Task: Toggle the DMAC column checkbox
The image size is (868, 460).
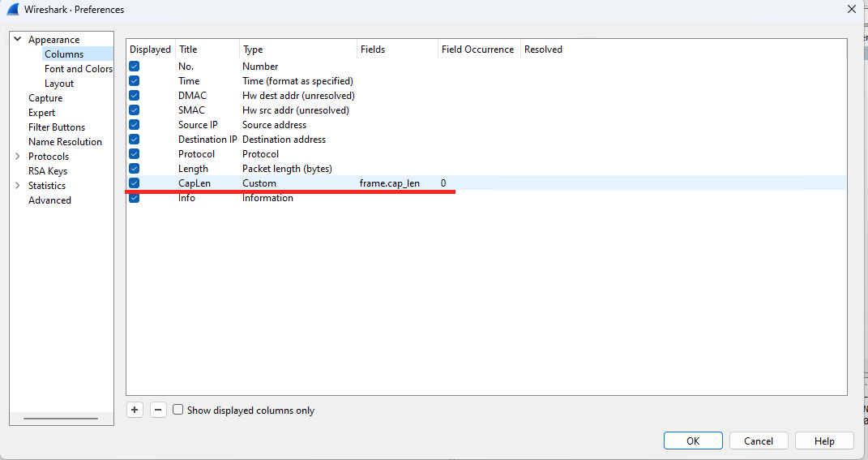Action: coord(134,95)
